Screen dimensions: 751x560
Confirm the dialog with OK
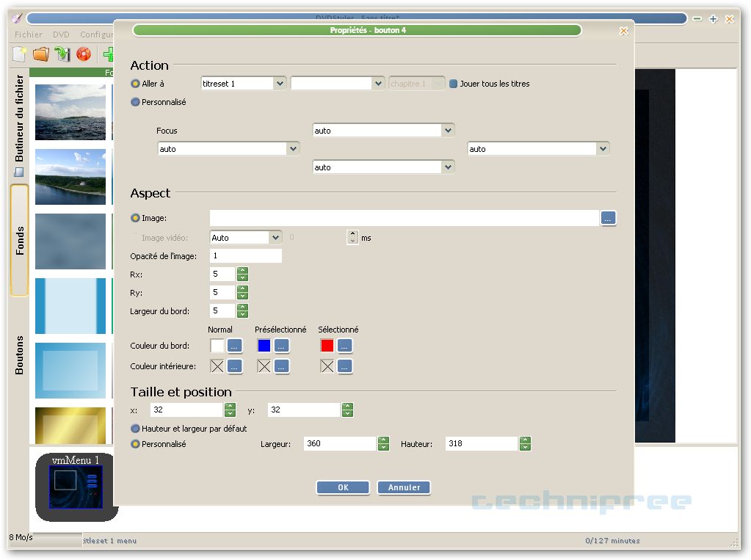click(343, 487)
